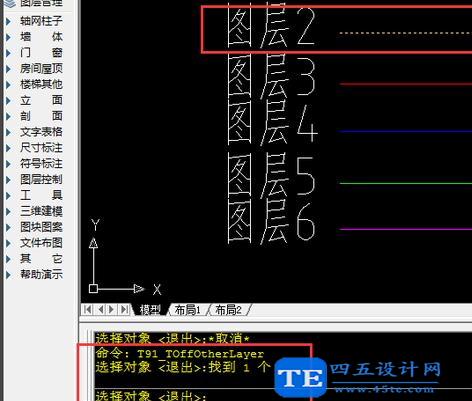Switch to the 布局2 tab
472x401 pixels.
pos(228,310)
